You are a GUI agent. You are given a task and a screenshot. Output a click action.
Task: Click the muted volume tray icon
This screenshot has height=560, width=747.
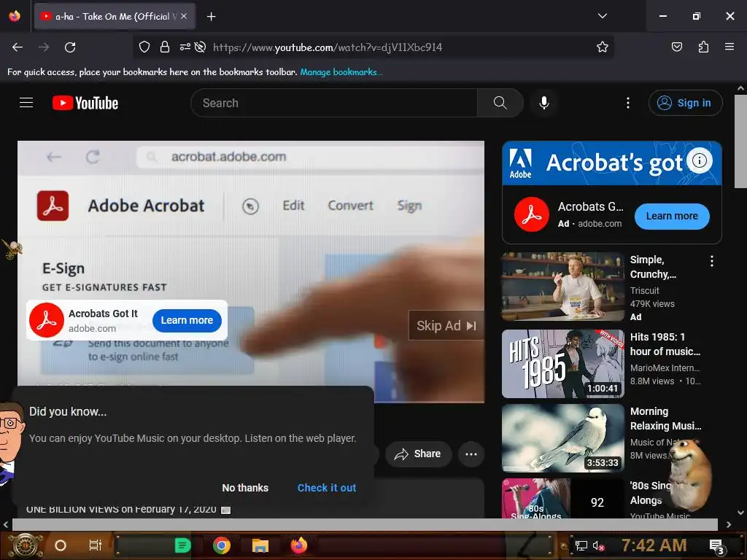pos(598,545)
